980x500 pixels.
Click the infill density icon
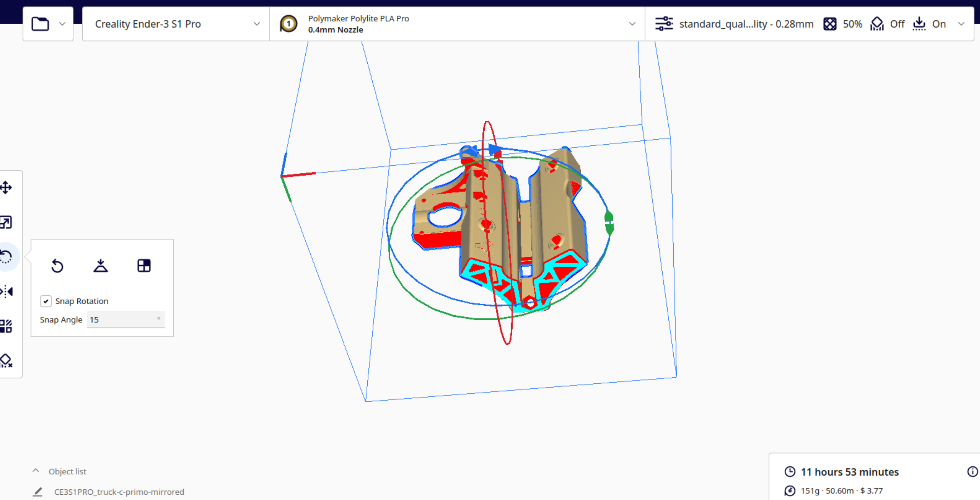(830, 24)
